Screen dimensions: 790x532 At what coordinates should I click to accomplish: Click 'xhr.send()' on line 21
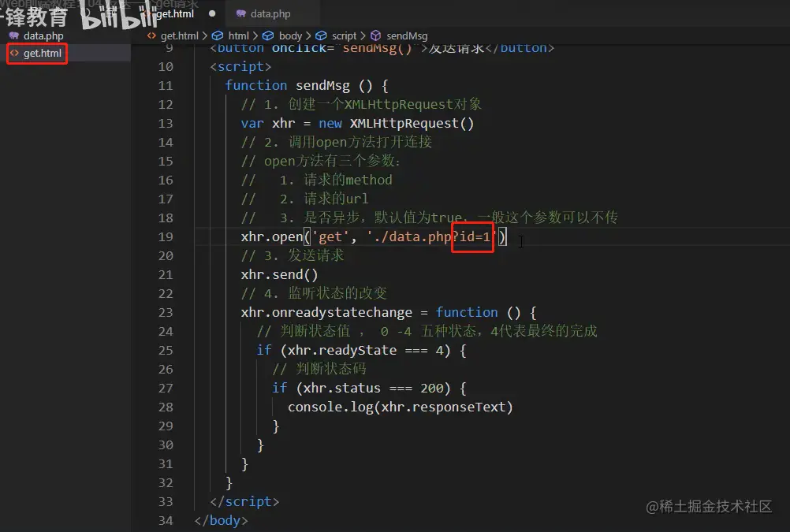(279, 274)
